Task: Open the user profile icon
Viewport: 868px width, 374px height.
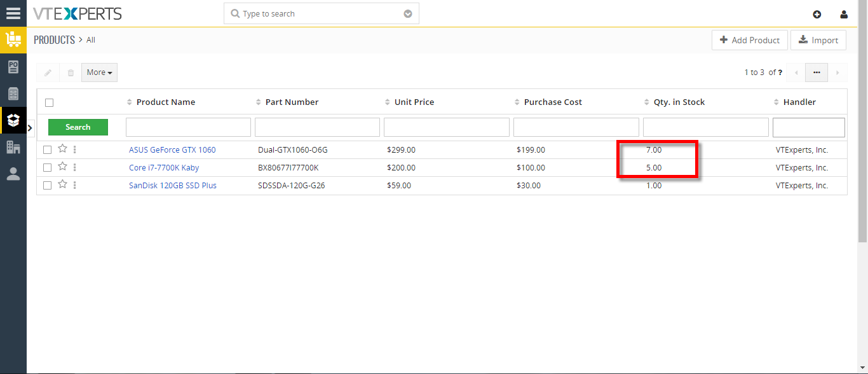Action: [x=844, y=14]
